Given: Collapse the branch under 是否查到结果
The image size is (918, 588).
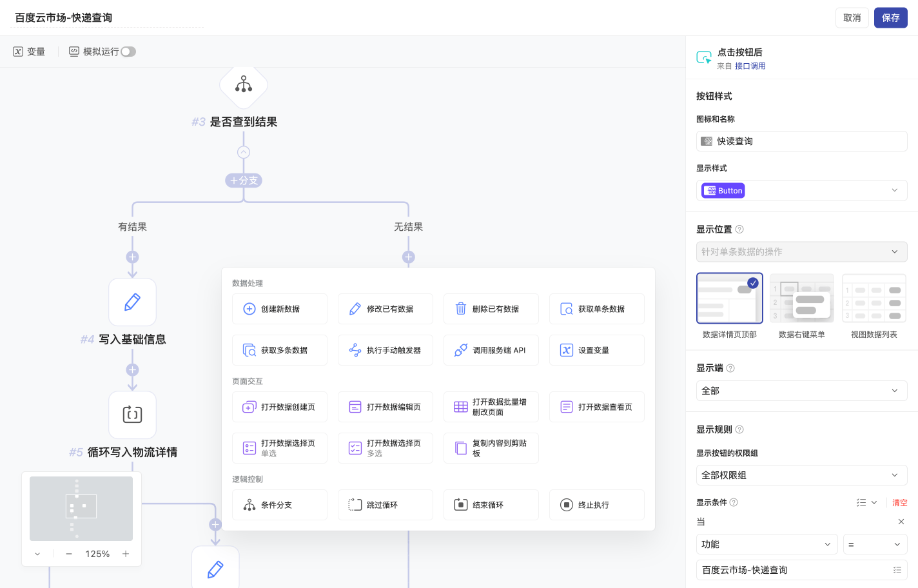Looking at the screenshot, I should click(244, 152).
